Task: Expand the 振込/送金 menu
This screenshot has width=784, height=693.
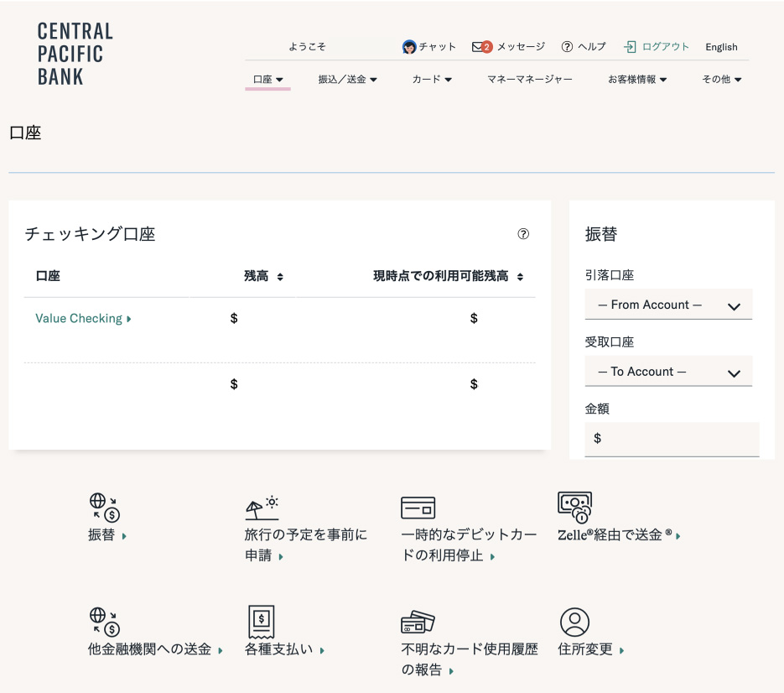Action: [x=347, y=80]
